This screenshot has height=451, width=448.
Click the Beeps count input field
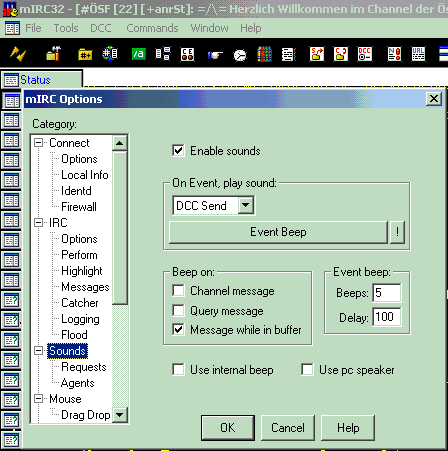coord(386,293)
